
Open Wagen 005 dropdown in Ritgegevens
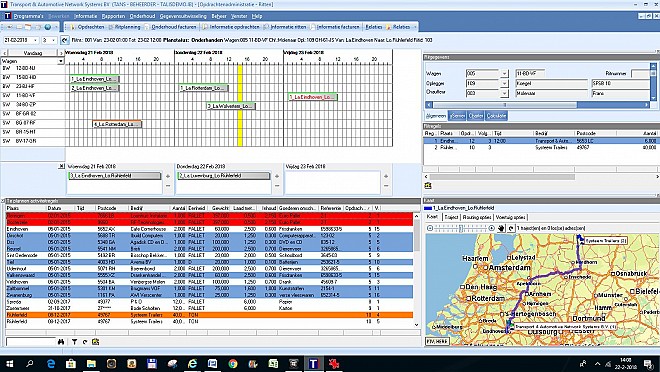tap(504, 73)
